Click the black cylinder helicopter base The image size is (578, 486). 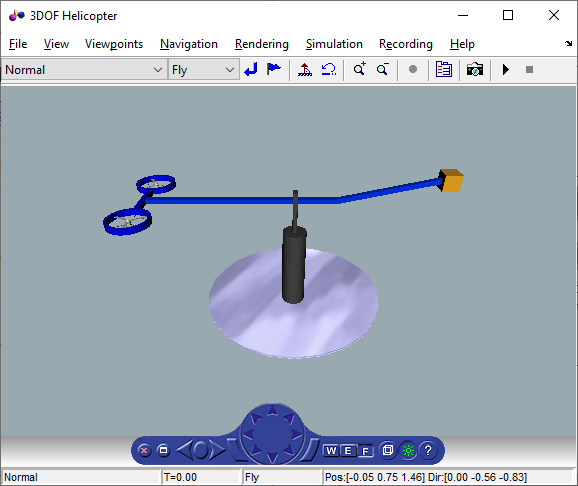[x=294, y=265]
